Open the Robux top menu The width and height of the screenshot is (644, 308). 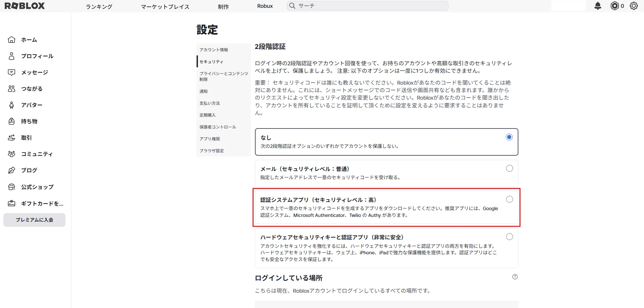pos(265,6)
